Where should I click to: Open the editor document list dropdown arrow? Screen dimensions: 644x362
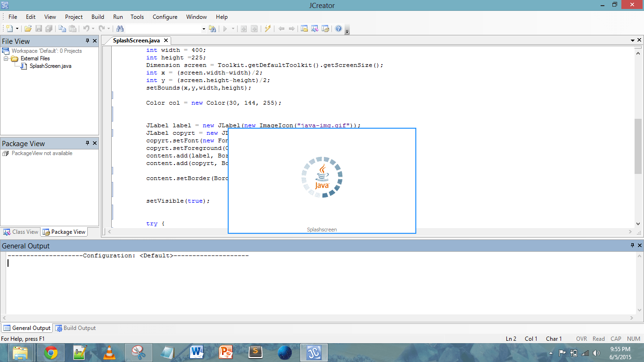coord(633,41)
